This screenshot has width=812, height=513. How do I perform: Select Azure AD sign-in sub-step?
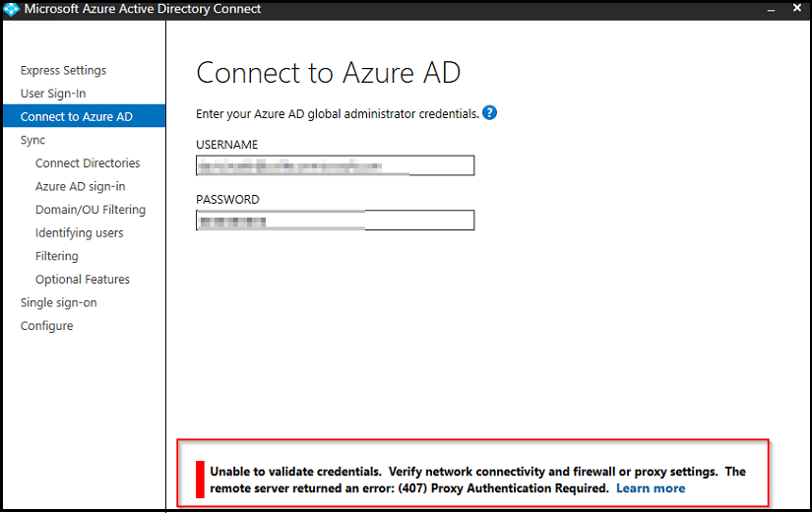point(81,186)
